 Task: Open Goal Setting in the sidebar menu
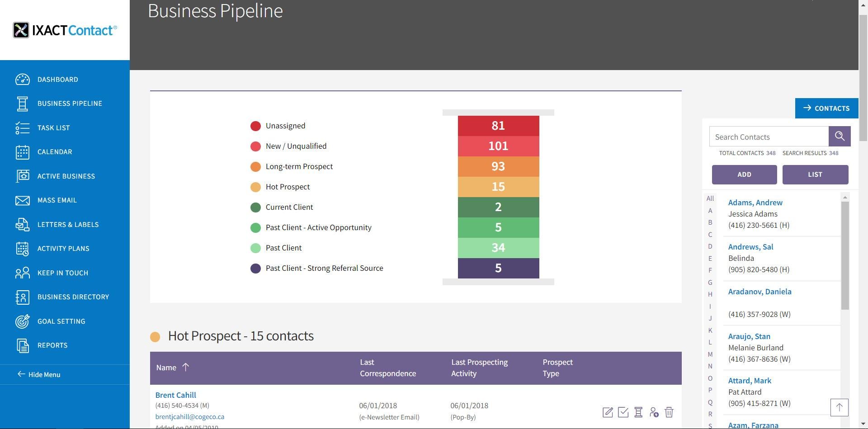point(61,321)
